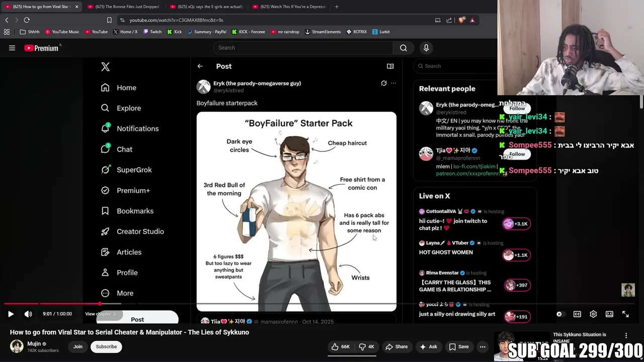Select Home in the X sidebar
The height and width of the screenshot is (362, 644).
click(x=119, y=87)
